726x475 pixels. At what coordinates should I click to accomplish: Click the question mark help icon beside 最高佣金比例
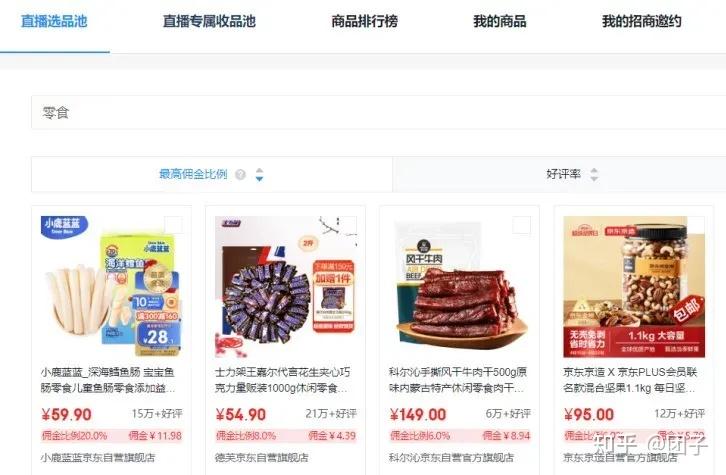(x=240, y=175)
